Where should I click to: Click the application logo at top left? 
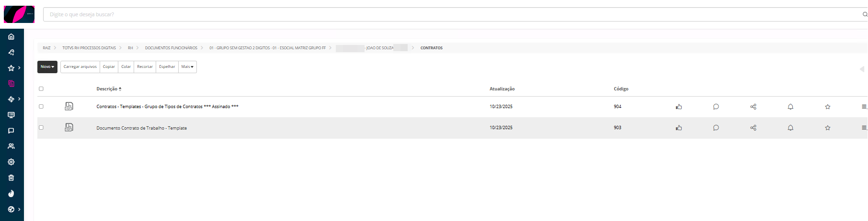pos(19,14)
